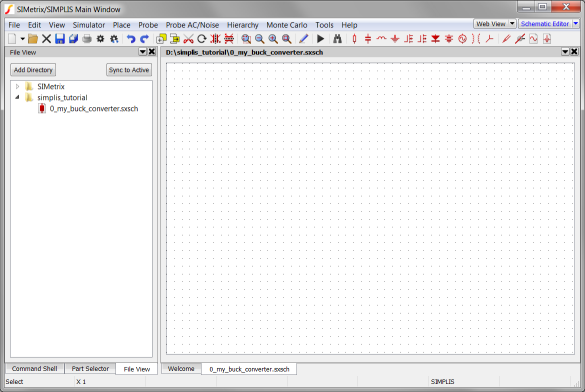Open the Probe menu
The height and width of the screenshot is (392, 585).
(x=148, y=25)
